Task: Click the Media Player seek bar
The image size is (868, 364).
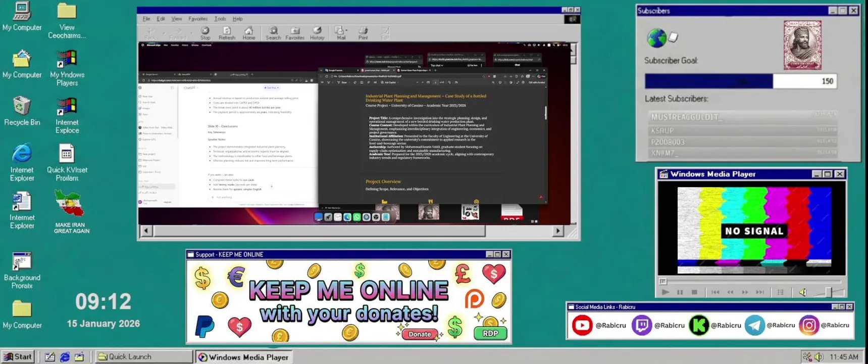Action: [x=751, y=281]
